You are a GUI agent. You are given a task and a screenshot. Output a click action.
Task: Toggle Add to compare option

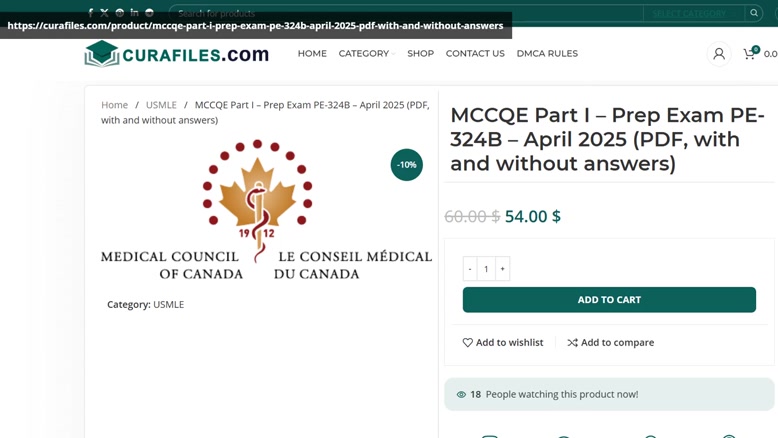pos(611,342)
